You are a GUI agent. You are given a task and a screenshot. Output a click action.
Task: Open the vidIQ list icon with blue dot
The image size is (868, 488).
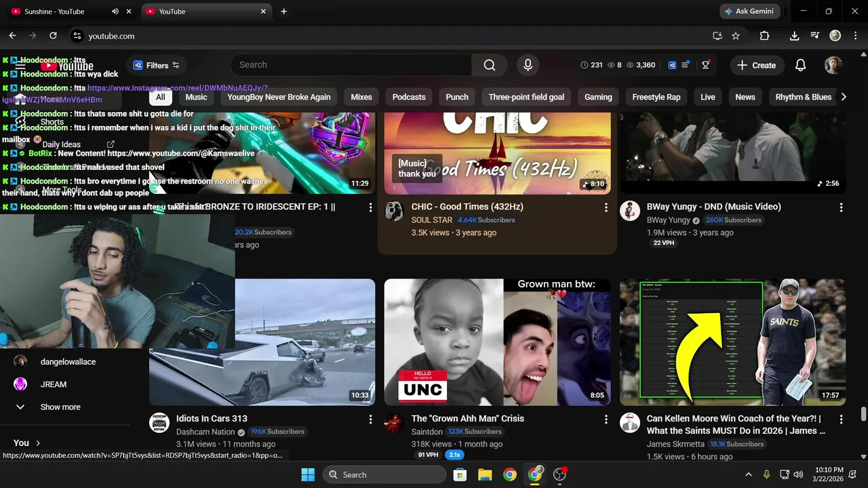(686, 65)
